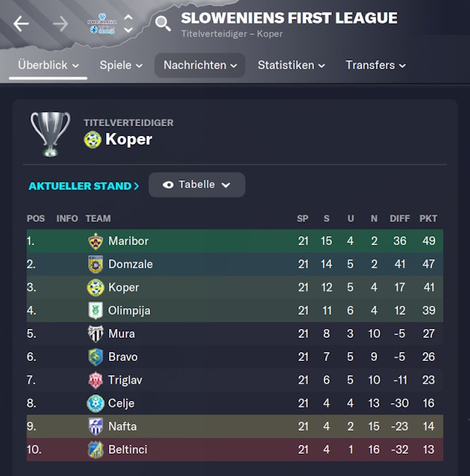This screenshot has height=476, width=470.
Task: Expand the Statistiken menu
Action: 291,65
